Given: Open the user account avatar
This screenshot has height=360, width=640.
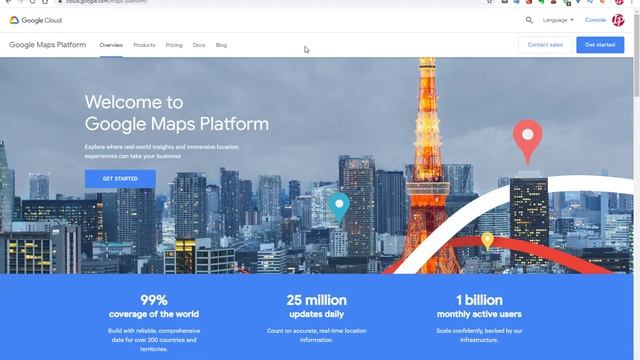Looking at the screenshot, I should (618, 20).
